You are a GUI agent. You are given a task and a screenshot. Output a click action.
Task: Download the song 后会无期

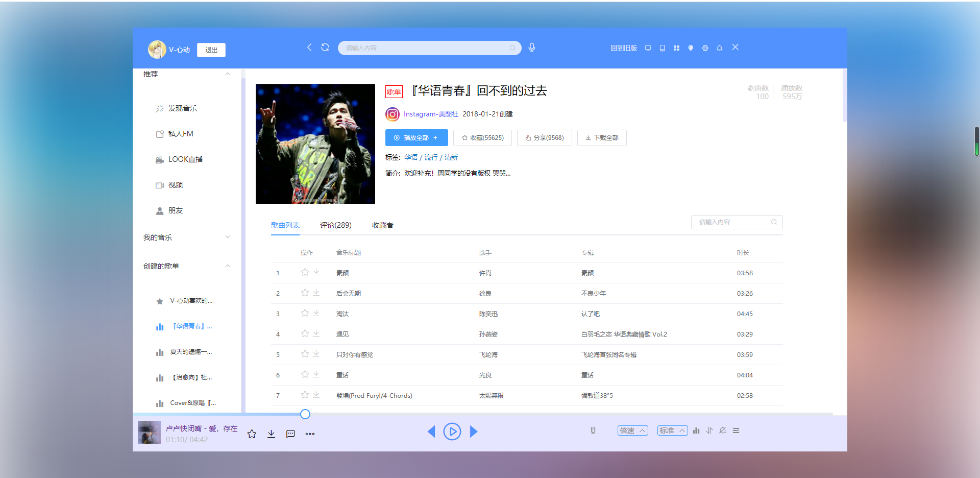tap(316, 293)
